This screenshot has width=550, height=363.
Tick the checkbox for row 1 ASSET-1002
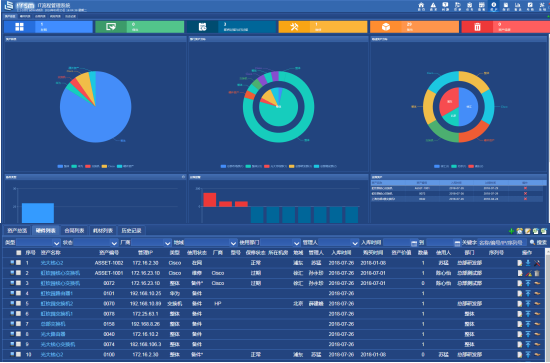pyautogui.click(x=19, y=263)
